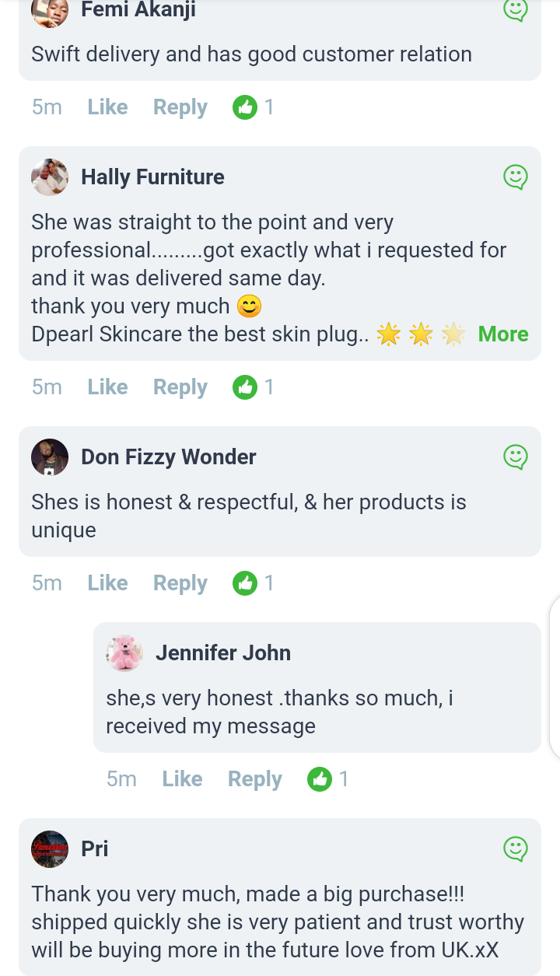Reply to Femi Akanji's comment

pos(180,107)
